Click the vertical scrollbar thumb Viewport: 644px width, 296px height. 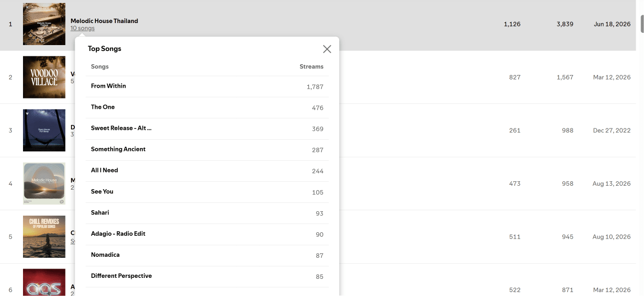pos(642,23)
